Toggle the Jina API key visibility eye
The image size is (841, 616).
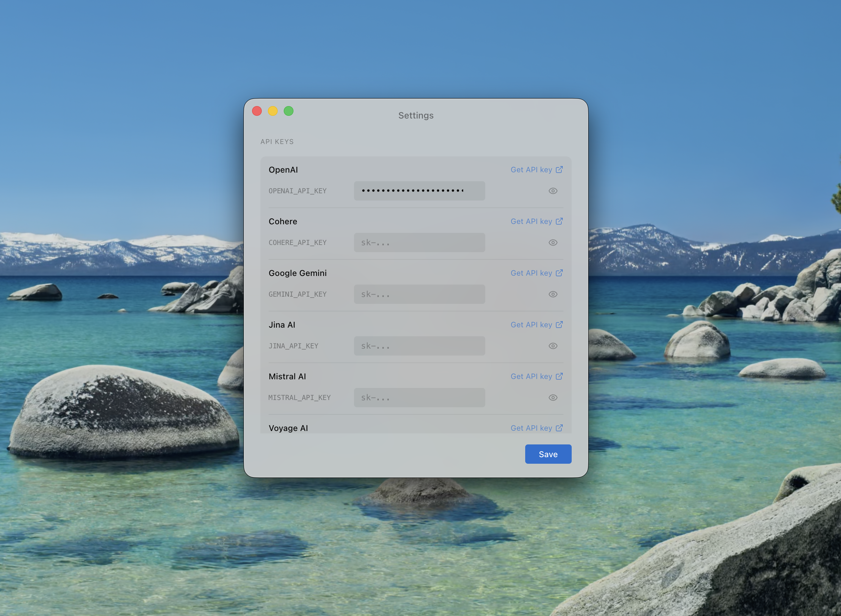(553, 346)
